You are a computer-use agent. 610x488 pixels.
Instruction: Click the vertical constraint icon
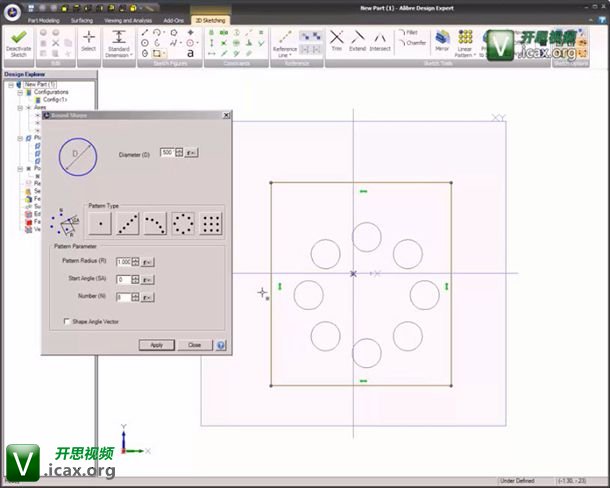click(211, 43)
